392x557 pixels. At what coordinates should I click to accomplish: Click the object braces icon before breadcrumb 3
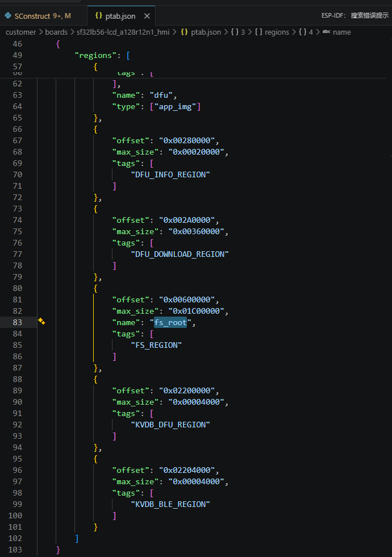click(x=235, y=32)
